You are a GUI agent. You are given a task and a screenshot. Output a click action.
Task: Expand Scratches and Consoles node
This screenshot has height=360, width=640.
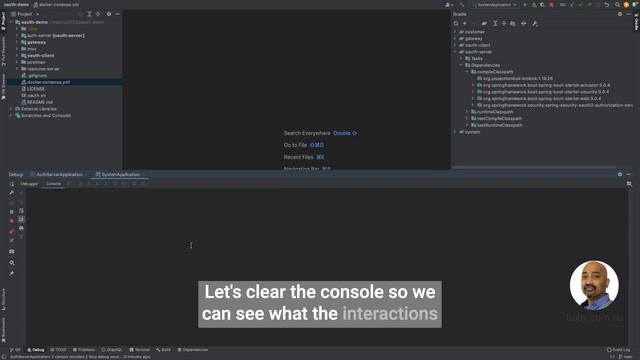11,116
